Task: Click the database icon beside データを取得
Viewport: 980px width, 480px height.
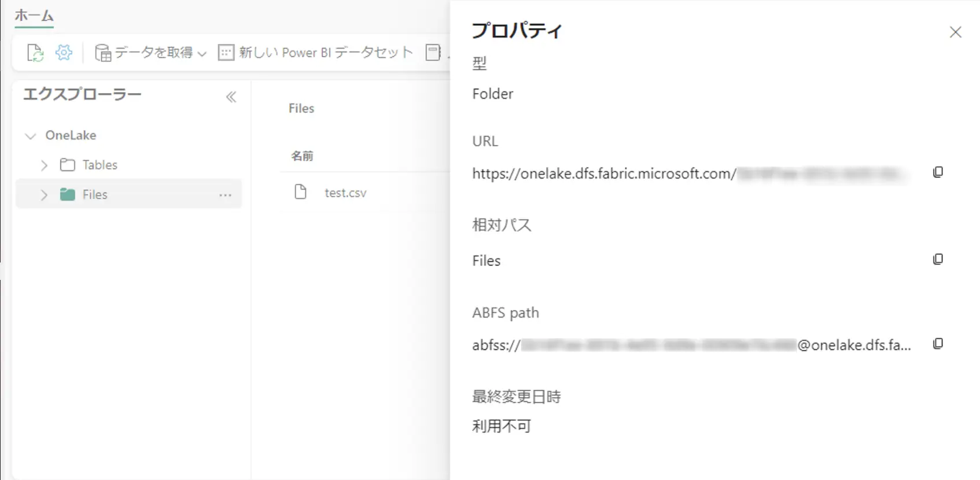Action: (103, 53)
